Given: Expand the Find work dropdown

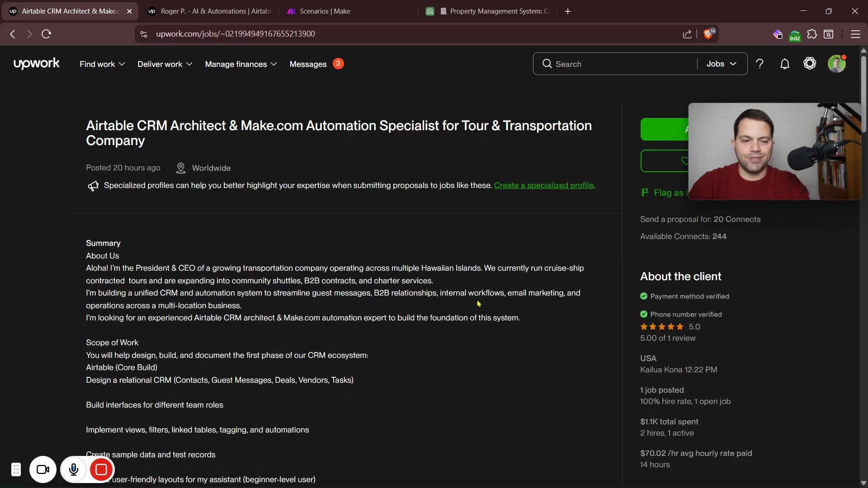Looking at the screenshot, I should pyautogui.click(x=102, y=64).
